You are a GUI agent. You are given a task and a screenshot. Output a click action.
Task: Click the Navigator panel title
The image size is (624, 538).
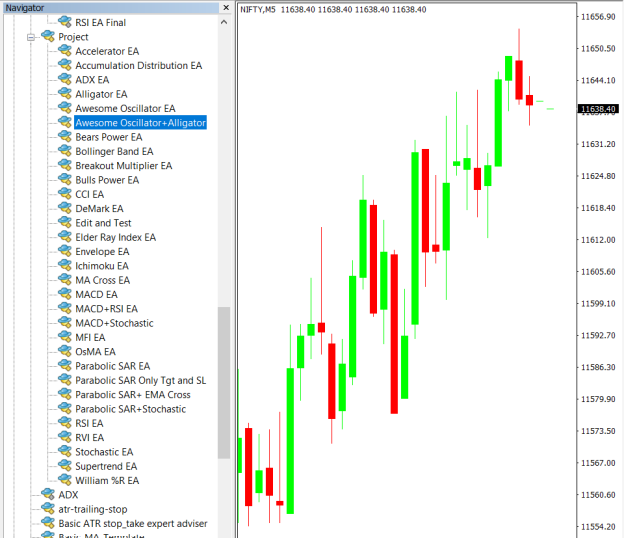point(25,8)
